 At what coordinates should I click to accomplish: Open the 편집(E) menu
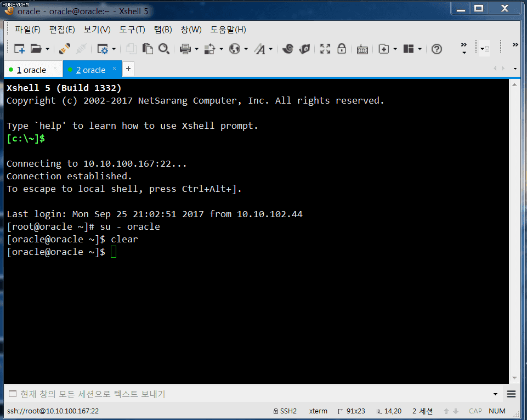pyautogui.click(x=62, y=30)
